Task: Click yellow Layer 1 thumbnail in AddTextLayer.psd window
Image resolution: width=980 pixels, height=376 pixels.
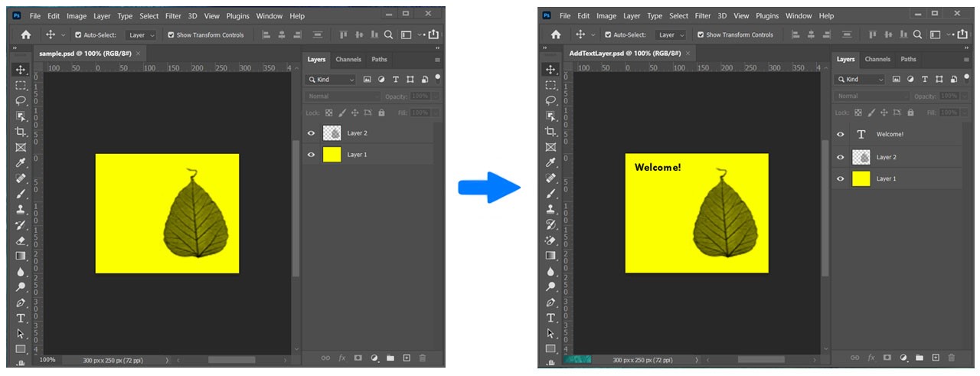Action: point(861,178)
